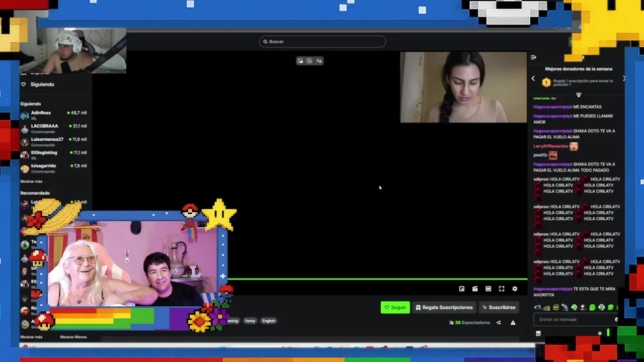Select the first emote in quick row

(x=538, y=307)
